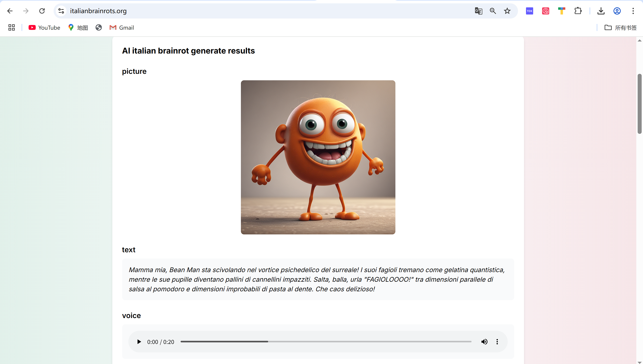Open the Downloads icon

[x=601, y=11]
